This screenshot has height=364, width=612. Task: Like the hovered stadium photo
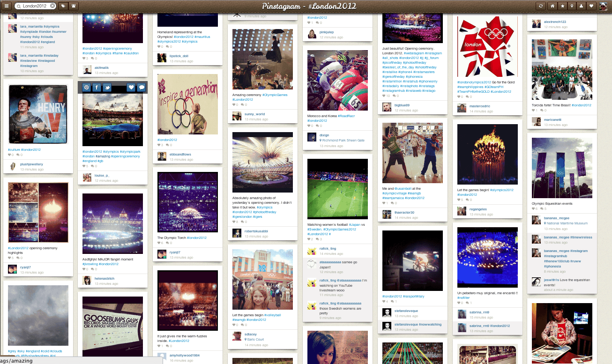(131, 88)
